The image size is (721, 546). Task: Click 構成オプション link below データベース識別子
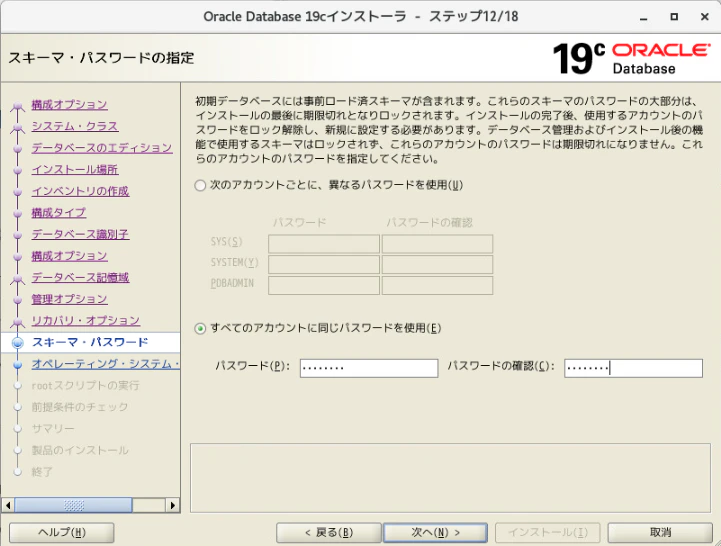(x=69, y=256)
